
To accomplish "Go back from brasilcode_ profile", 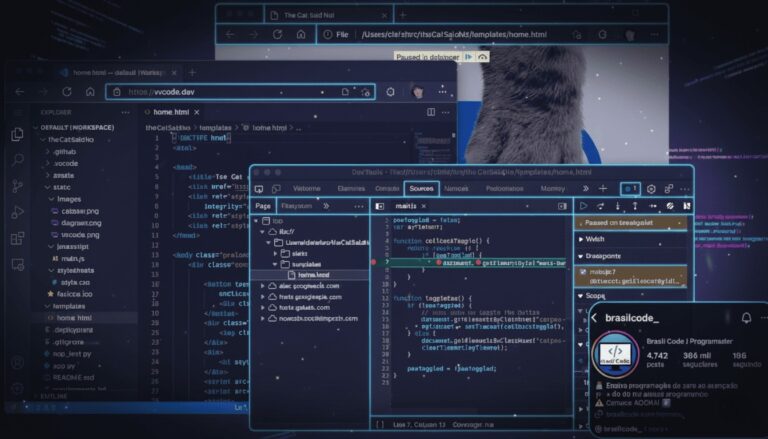I will pos(595,318).
